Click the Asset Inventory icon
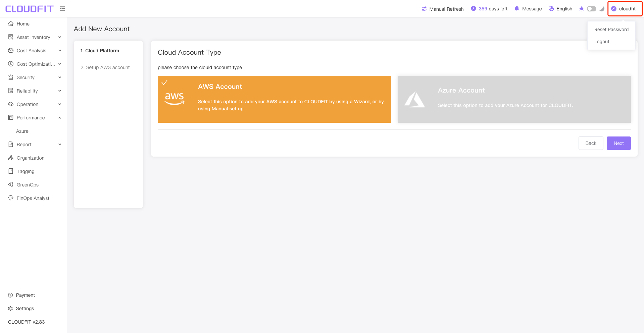 click(x=11, y=37)
